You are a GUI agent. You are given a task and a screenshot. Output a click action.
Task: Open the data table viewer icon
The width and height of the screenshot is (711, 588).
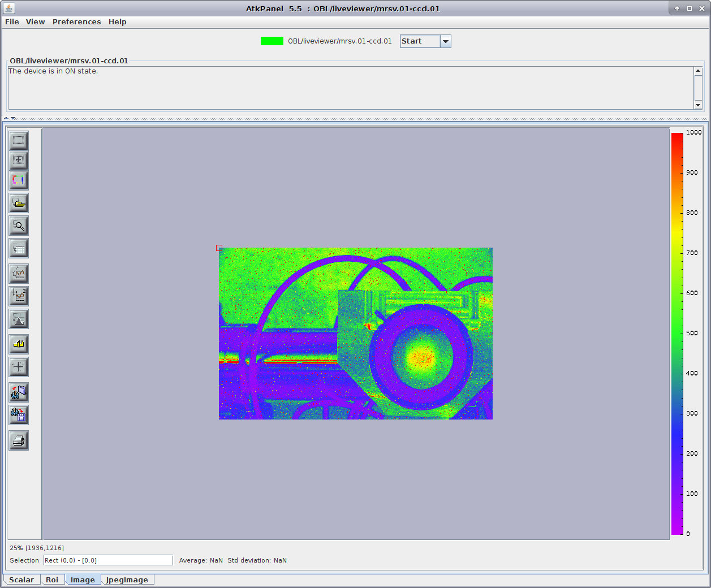[19, 249]
